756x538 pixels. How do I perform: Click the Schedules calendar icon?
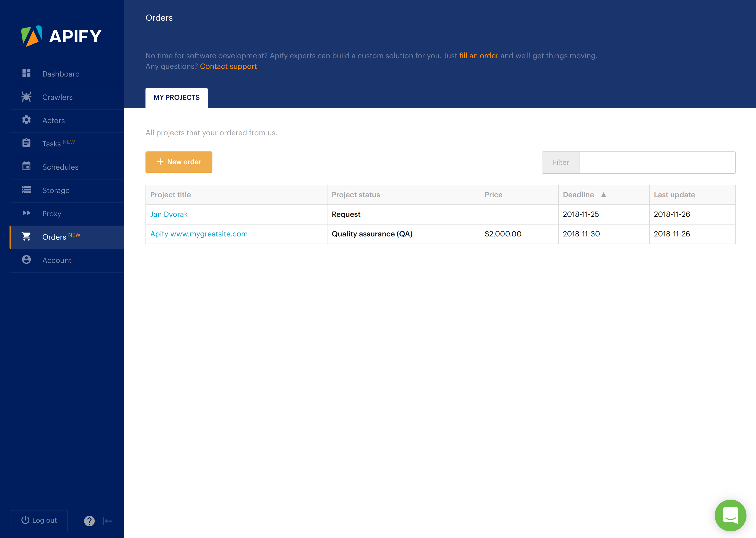point(26,166)
